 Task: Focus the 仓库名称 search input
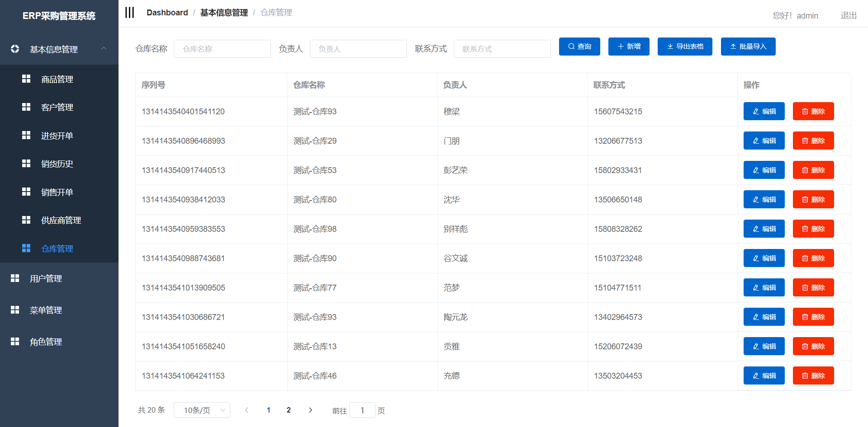[222, 49]
